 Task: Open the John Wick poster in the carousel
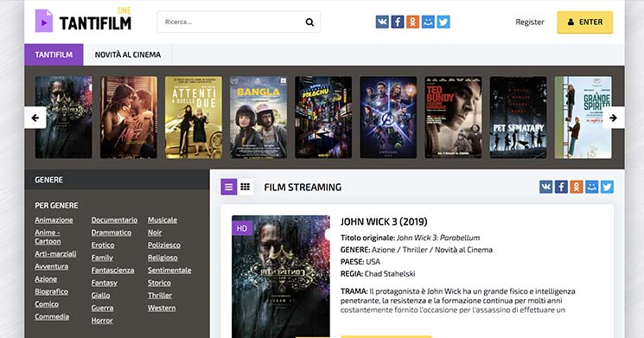pos(64,118)
